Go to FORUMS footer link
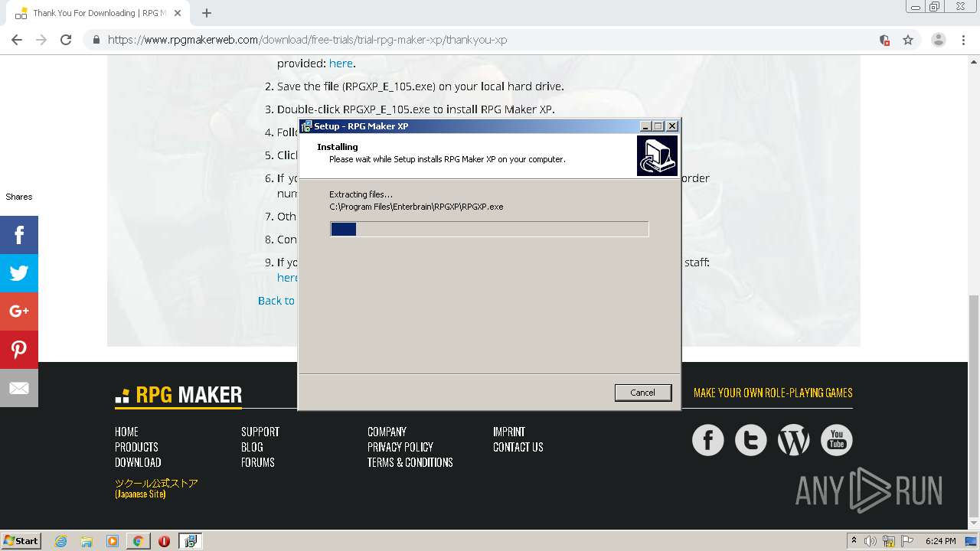The height and width of the screenshot is (551, 980). 258,462
